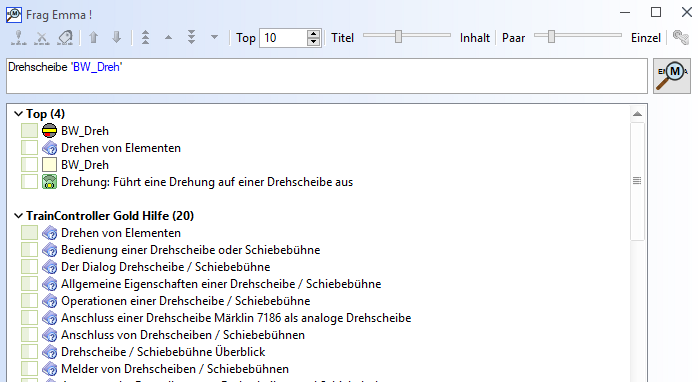Adjust the Titel–Inhalt slider handle
Screen dimensions: 698x382
[398, 37]
